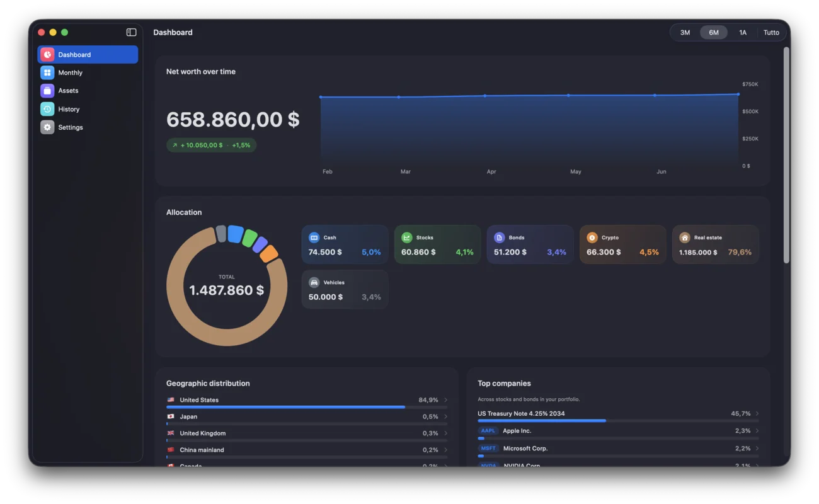This screenshot has width=819, height=504.
Task: Expand the Apple Inc. row chevron
Action: tap(757, 431)
